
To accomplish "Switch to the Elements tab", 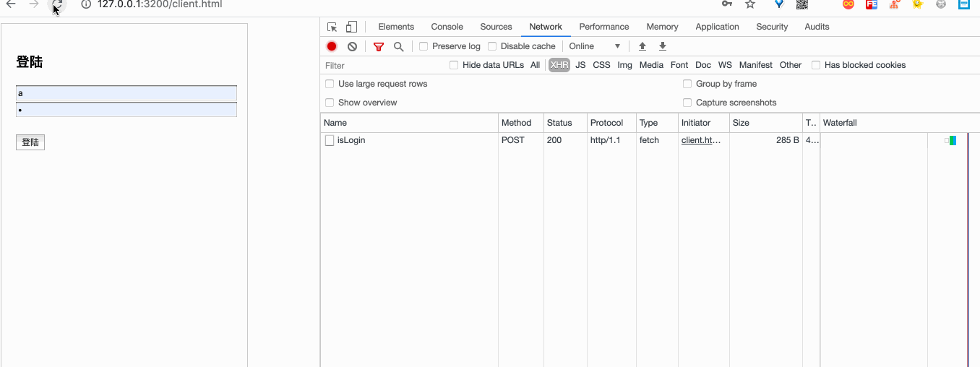I will click(396, 27).
